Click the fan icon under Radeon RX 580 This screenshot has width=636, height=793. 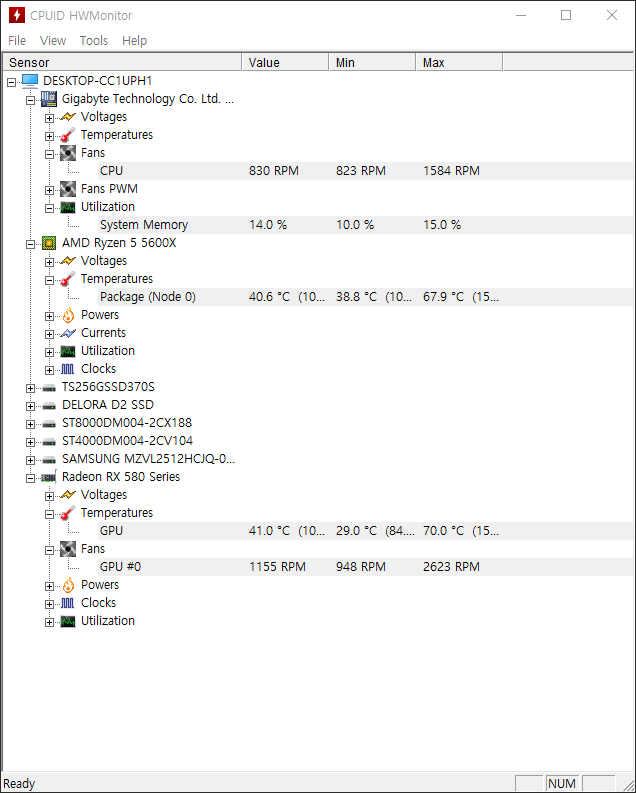pyautogui.click(x=68, y=549)
